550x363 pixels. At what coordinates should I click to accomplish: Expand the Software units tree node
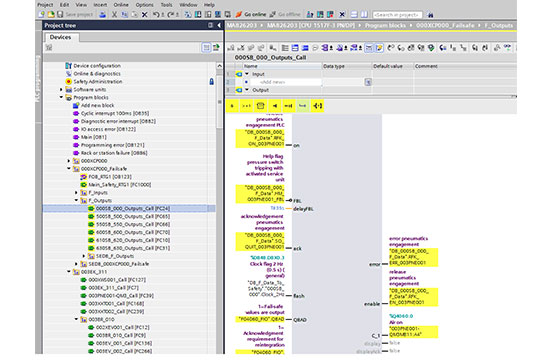tap(61, 89)
